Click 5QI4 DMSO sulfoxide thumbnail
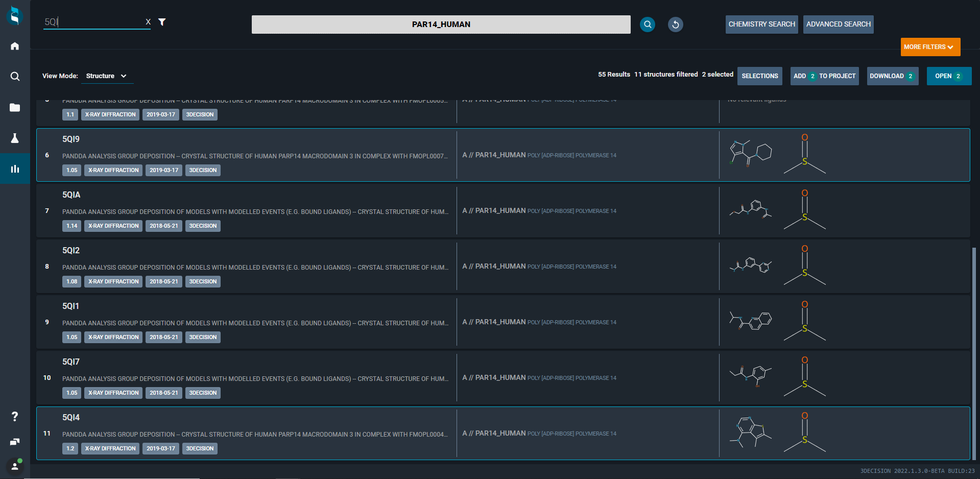The width and height of the screenshot is (980, 479). [805, 432]
